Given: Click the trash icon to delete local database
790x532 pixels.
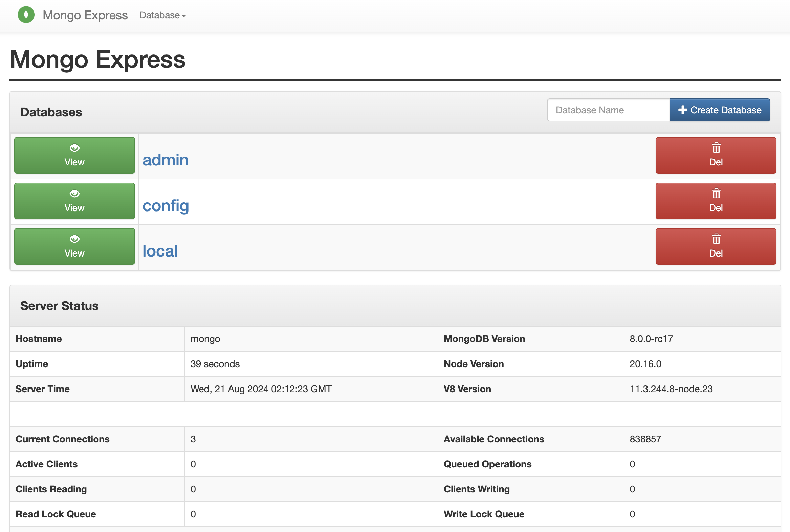Looking at the screenshot, I should coord(716,239).
